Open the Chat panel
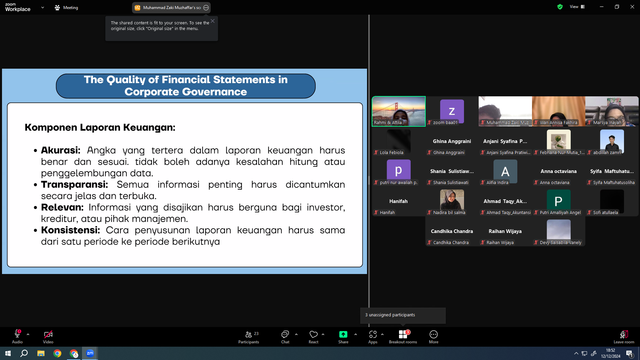 click(285, 337)
